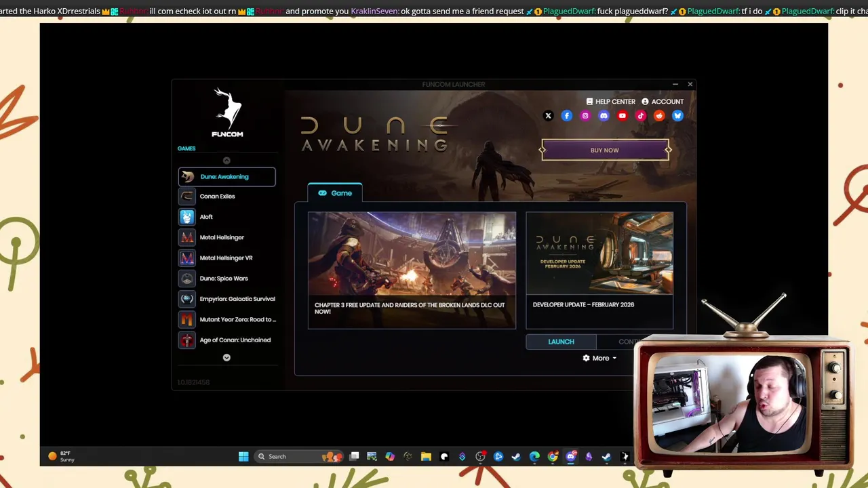Viewport: 868px width, 488px height.
Task: Open the Discord social link in launcher
Action: point(604,116)
